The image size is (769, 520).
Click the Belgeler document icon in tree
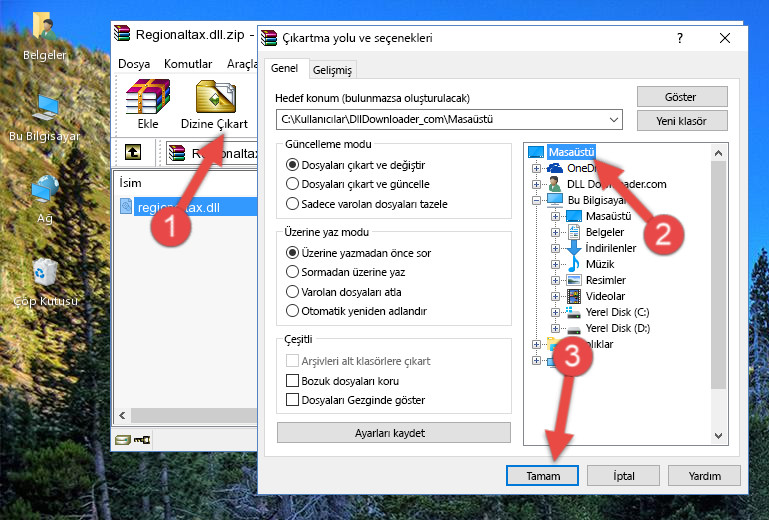(x=574, y=232)
